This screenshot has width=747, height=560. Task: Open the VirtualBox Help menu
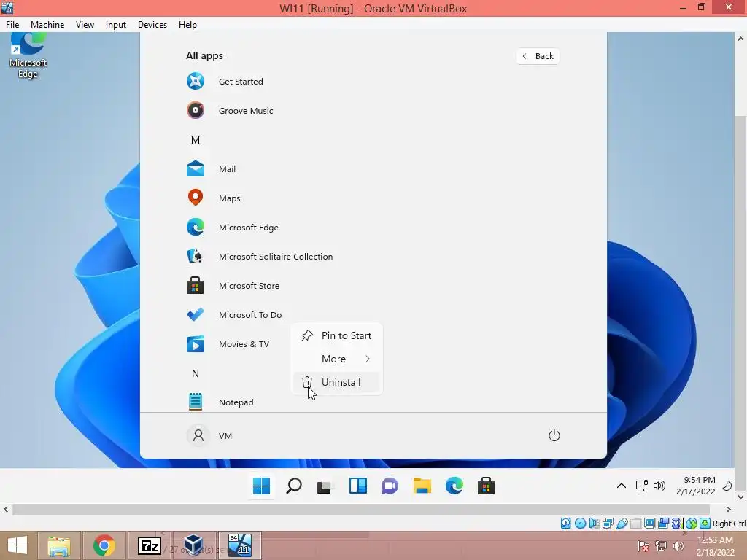[187, 25]
